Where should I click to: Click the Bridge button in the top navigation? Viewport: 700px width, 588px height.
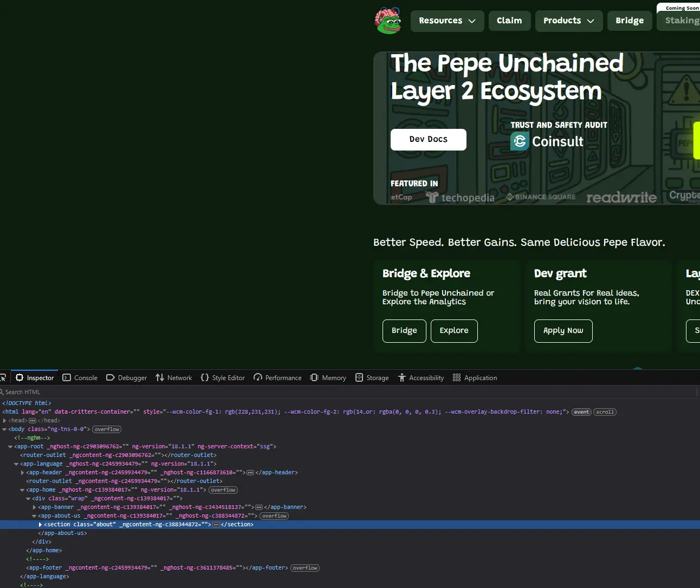[630, 21]
